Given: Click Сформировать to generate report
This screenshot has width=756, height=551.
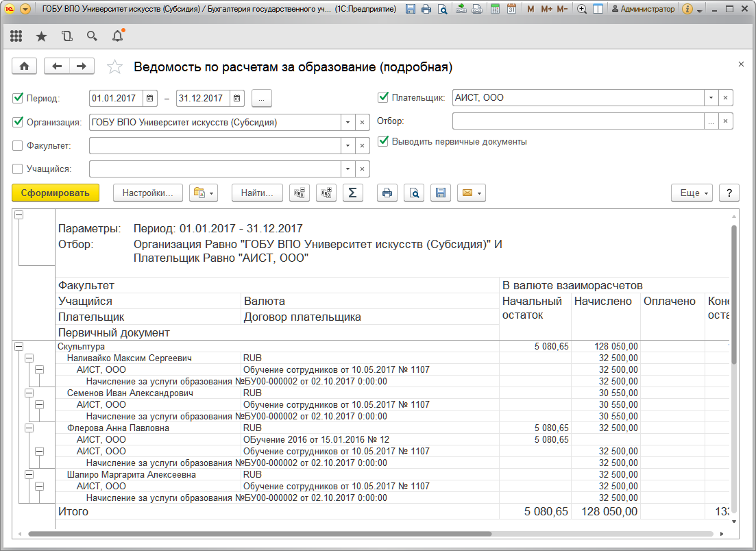Looking at the screenshot, I should pos(56,193).
